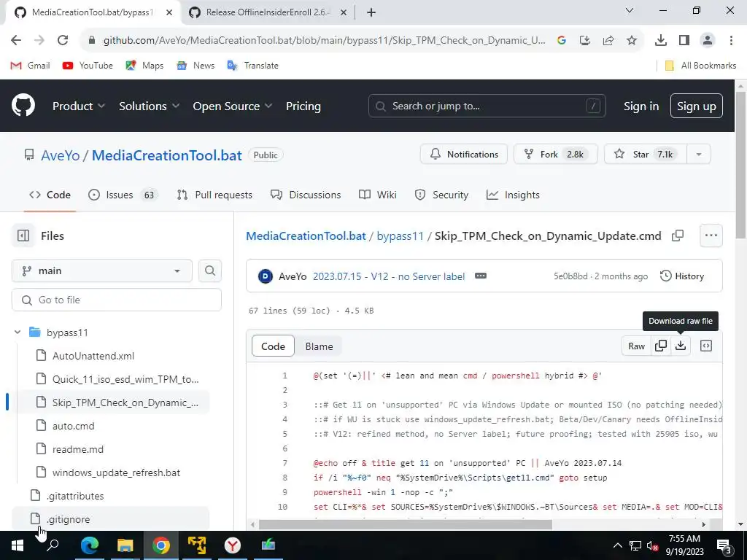The height and width of the screenshot is (560, 747).
Task: Click the horizontal code scrollbar thumb
Action: click(x=405, y=524)
